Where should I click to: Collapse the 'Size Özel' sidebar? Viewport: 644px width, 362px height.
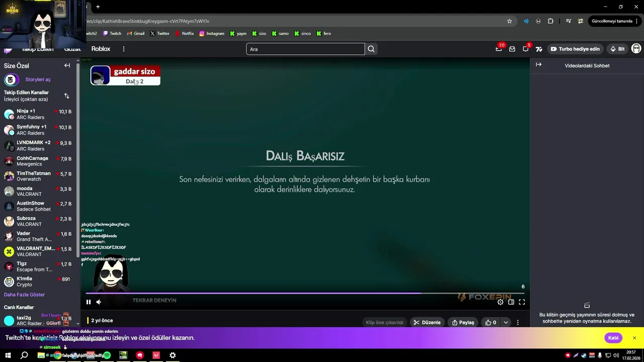(x=67, y=65)
